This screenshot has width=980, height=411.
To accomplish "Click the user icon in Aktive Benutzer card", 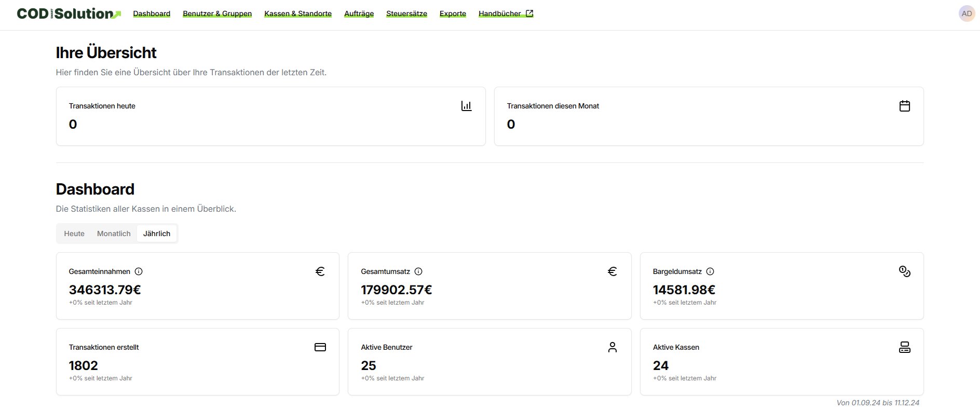I will tap(612, 347).
